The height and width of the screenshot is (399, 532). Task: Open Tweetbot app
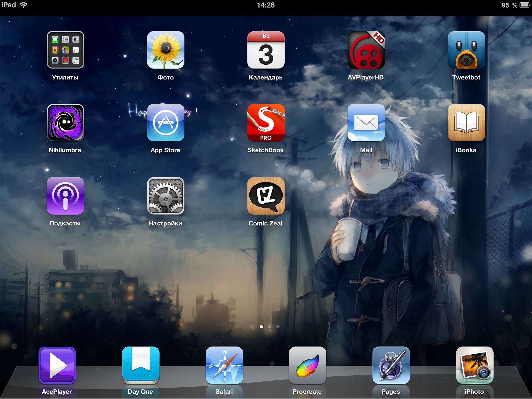466,50
